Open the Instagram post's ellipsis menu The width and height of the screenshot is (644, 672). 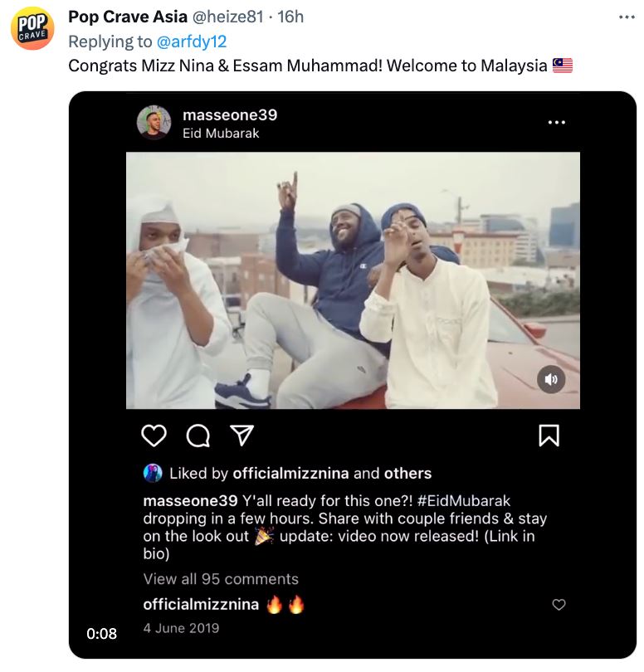point(555,120)
